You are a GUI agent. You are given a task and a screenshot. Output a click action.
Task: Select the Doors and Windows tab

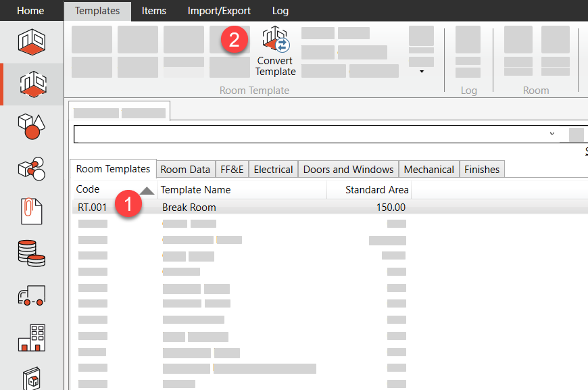click(348, 170)
